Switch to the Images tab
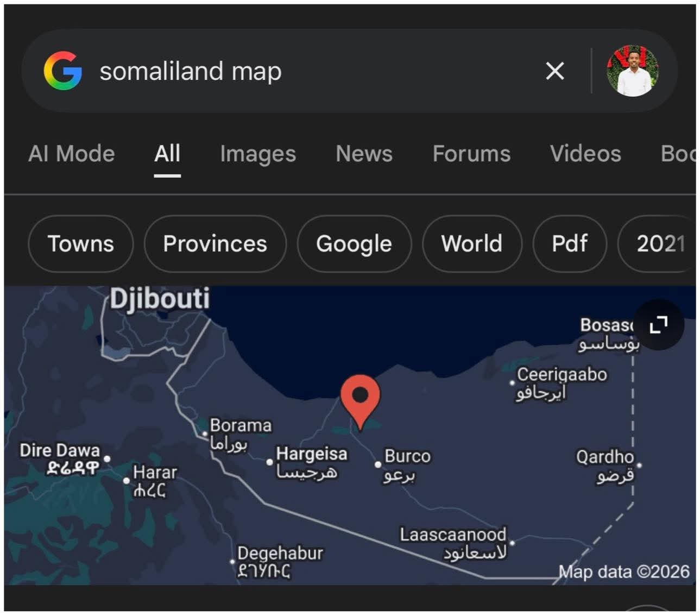Screen dimensions: 700x616 pos(258,154)
